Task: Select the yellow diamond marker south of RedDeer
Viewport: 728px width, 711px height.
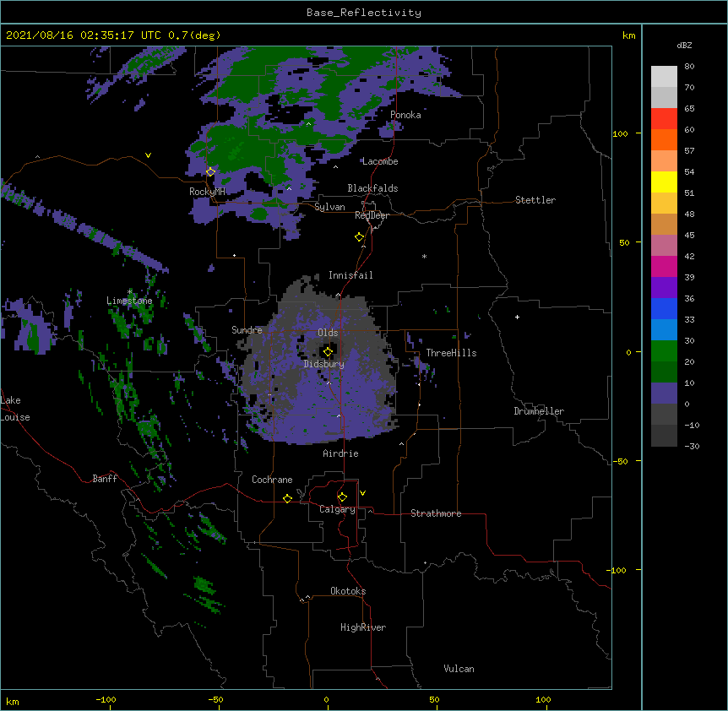Action: pos(359,237)
